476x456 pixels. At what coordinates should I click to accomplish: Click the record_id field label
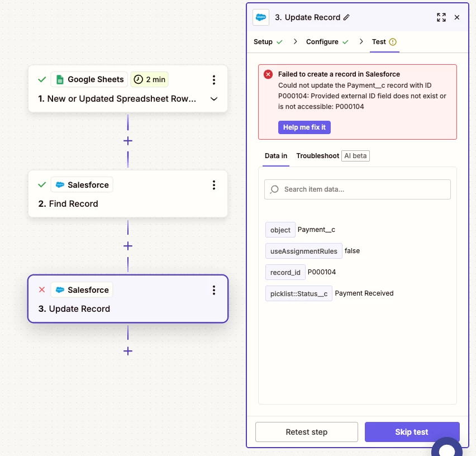285,272
